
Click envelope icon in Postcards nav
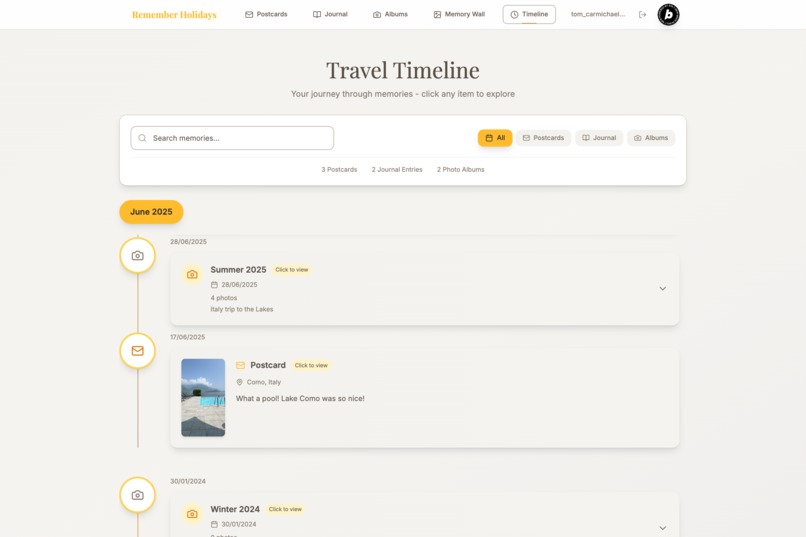point(249,14)
